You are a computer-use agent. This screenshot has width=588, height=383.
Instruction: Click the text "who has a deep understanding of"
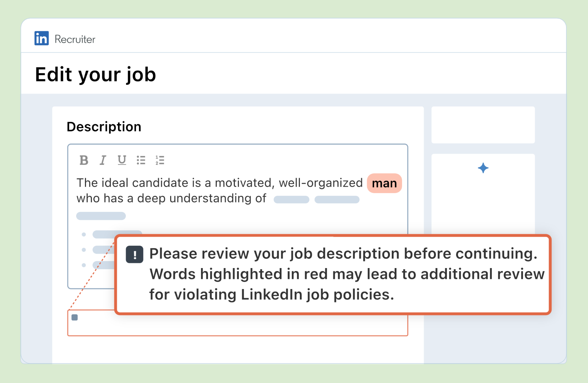[171, 198]
